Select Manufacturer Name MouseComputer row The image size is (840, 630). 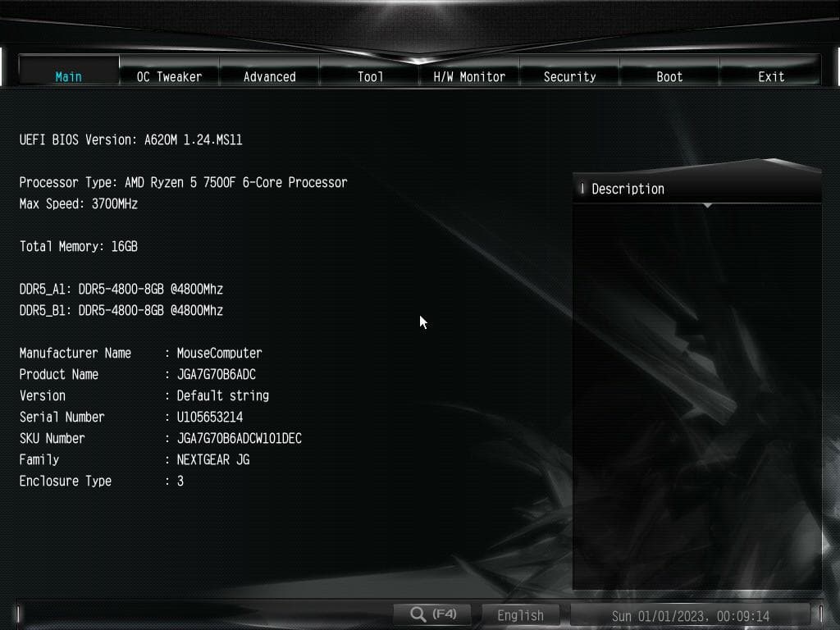pos(141,353)
